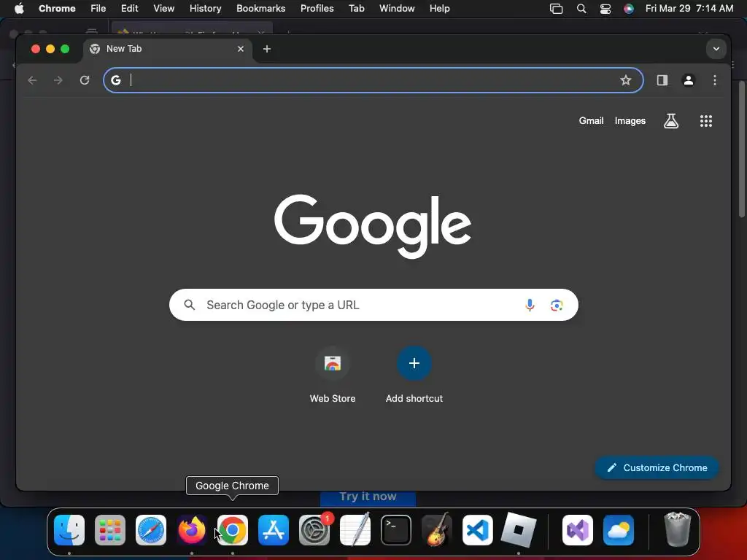This screenshot has width=747, height=560.
Task: Open the View menu
Action: coord(164,9)
